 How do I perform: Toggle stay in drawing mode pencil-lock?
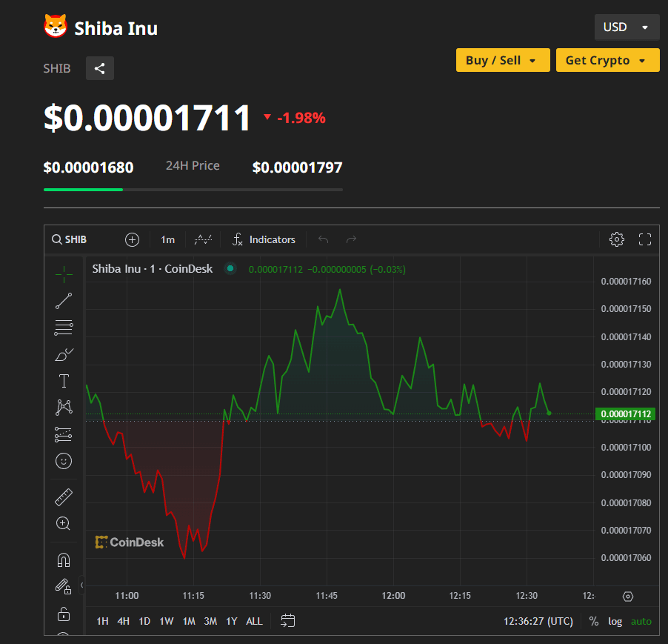pos(64,587)
